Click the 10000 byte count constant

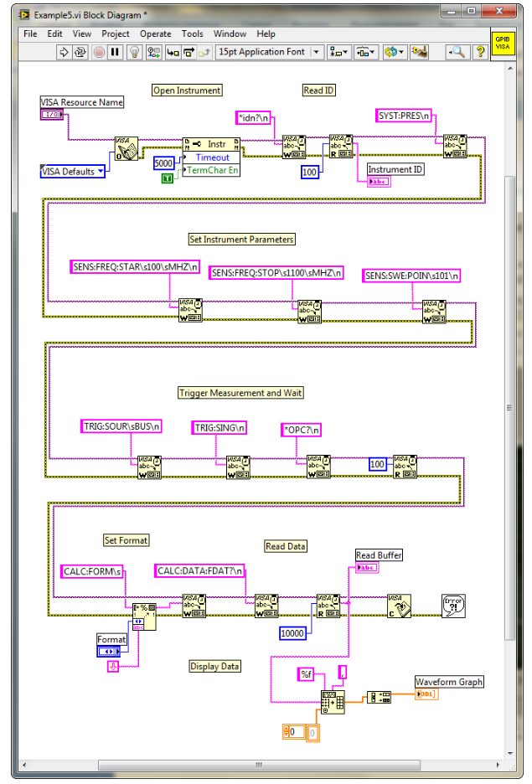point(292,633)
